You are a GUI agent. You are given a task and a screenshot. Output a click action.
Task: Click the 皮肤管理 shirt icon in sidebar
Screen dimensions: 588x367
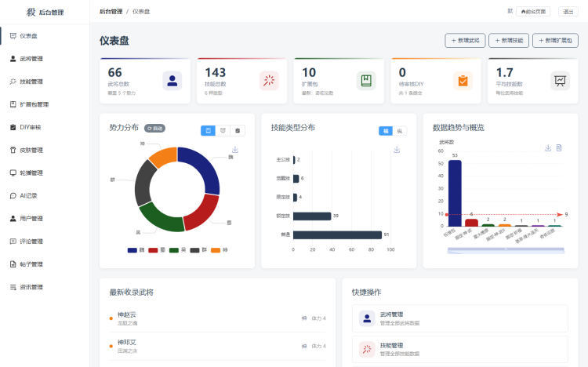pyautogui.click(x=13, y=150)
